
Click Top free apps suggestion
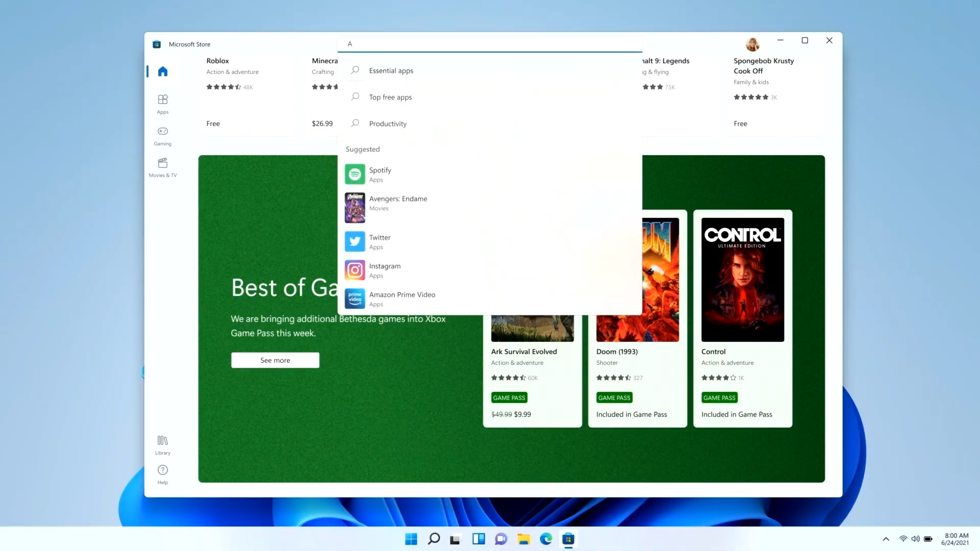point(390,96)
